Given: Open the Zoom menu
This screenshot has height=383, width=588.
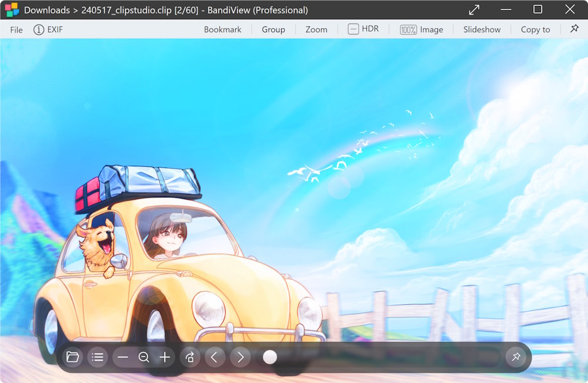Looking at the screenshot, I should tap(316, 29).
